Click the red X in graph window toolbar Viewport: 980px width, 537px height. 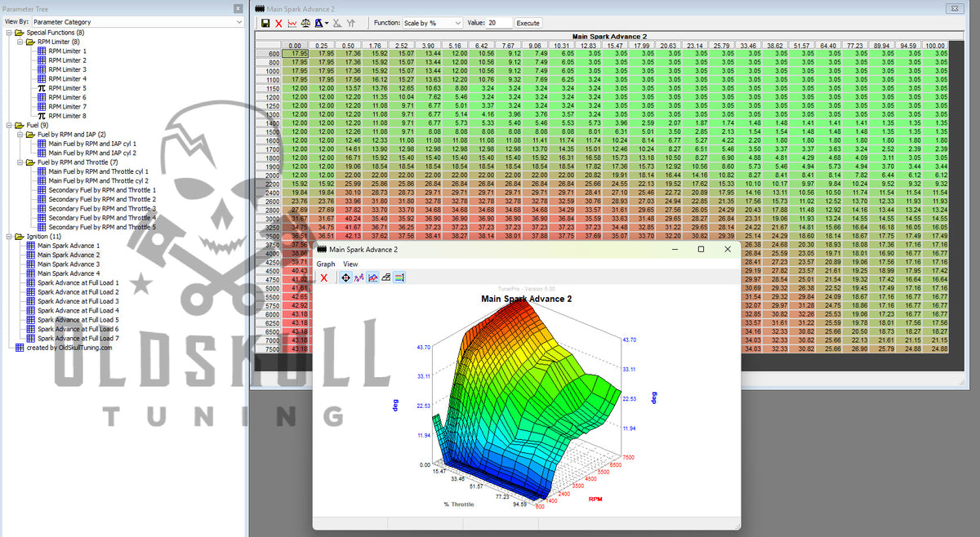(x=323, y=278)
